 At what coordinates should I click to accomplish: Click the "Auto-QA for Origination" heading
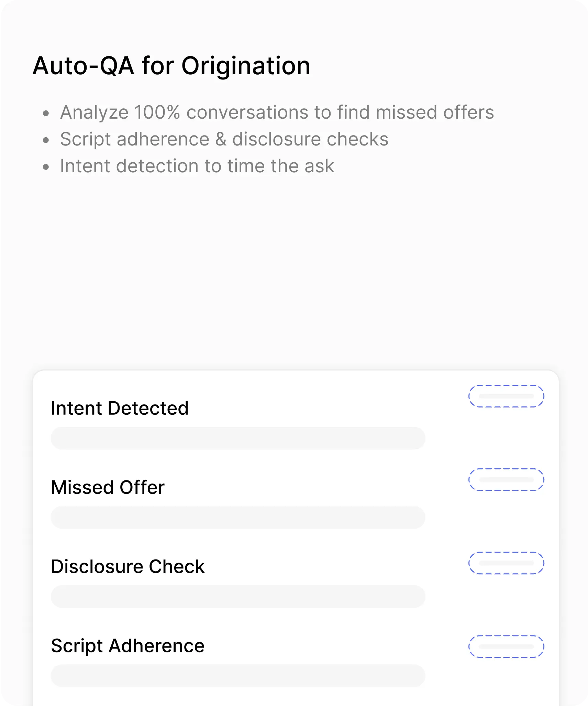coord(171,65)
